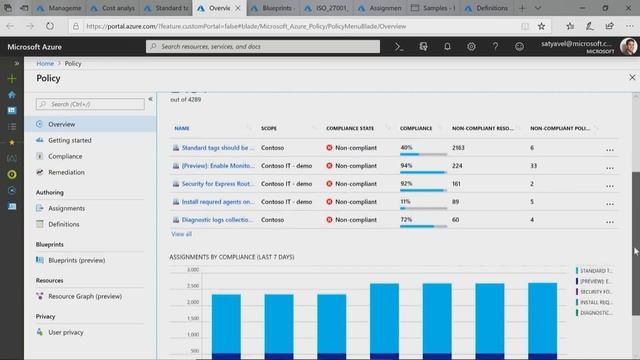Click the 40% compliance progress bar
Viewport: 640px width, 360px height.
[x=423, y=154]
